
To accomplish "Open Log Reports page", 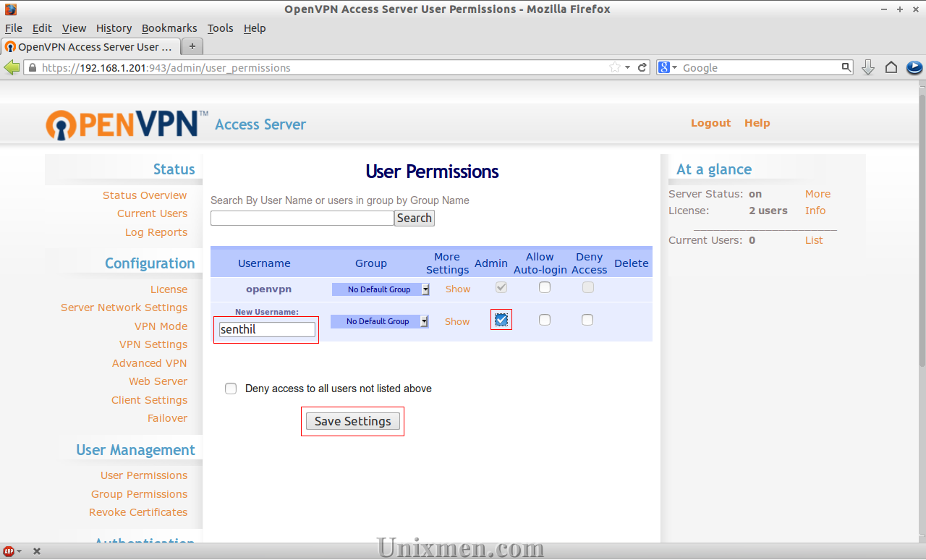I will [x=156, y=232].
